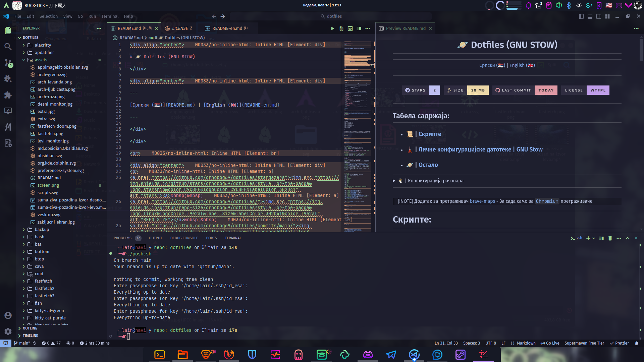644x362 pixels.
Task: Expand Конфигурација рачунара disclosure triangle in preview
Action: pyautogui.click(x=394, y=181)
